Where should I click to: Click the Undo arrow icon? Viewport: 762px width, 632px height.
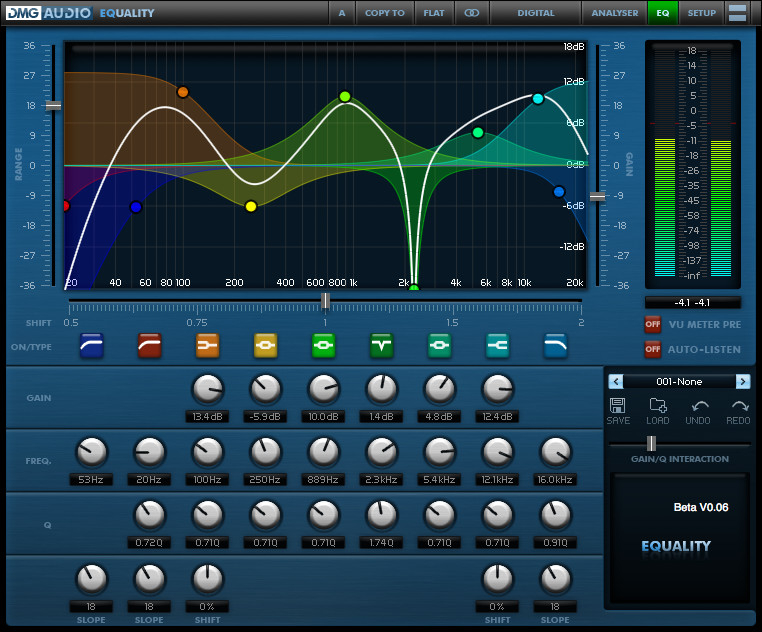coord(699,405)
